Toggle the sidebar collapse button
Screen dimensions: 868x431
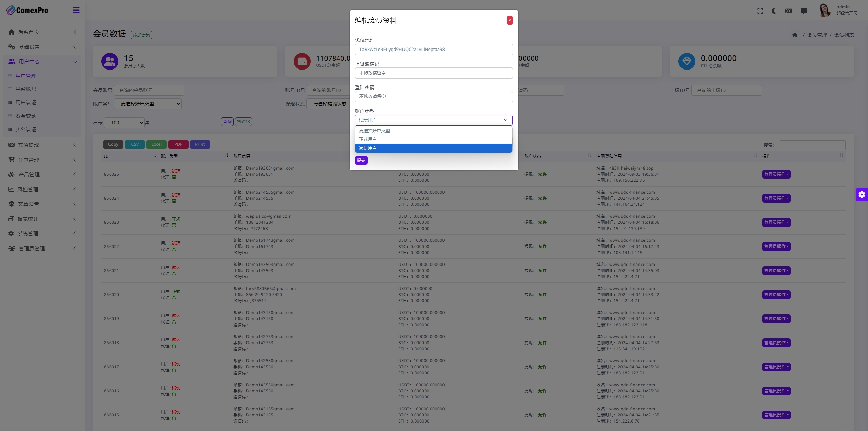[x=76, y=10]
